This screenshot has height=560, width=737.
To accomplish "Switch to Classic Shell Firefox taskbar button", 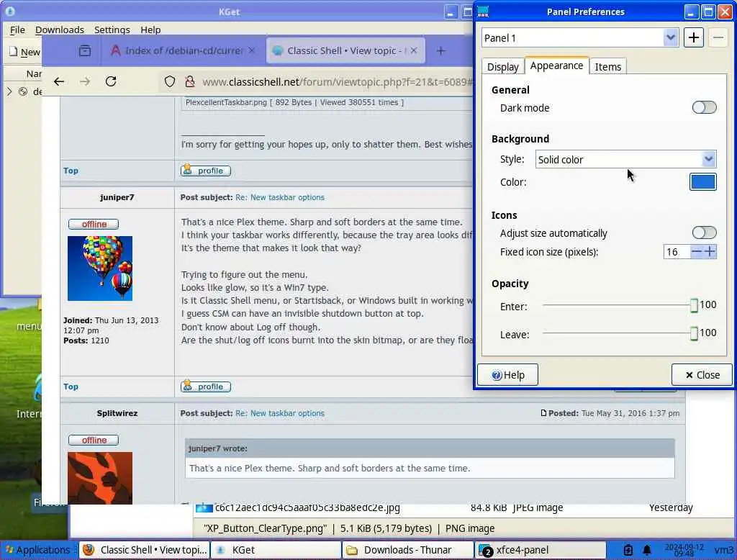I will pyautogui.click(x=144, y=550).
